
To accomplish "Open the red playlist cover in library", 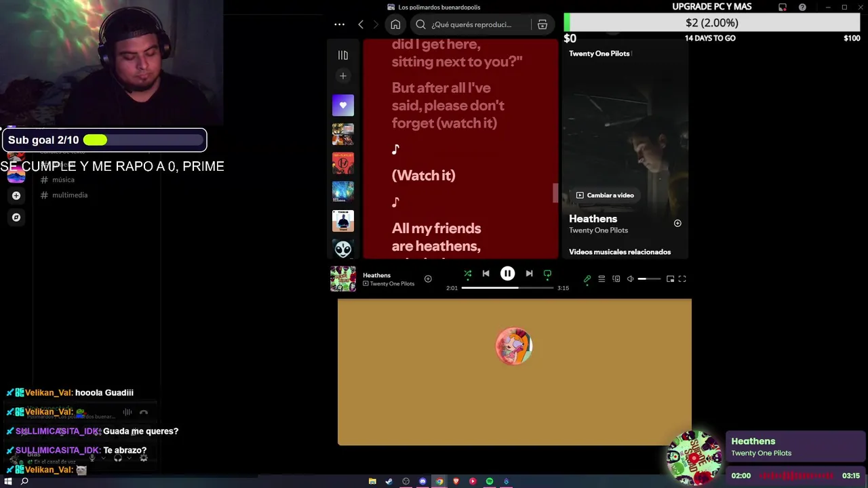I will (343, 163).
